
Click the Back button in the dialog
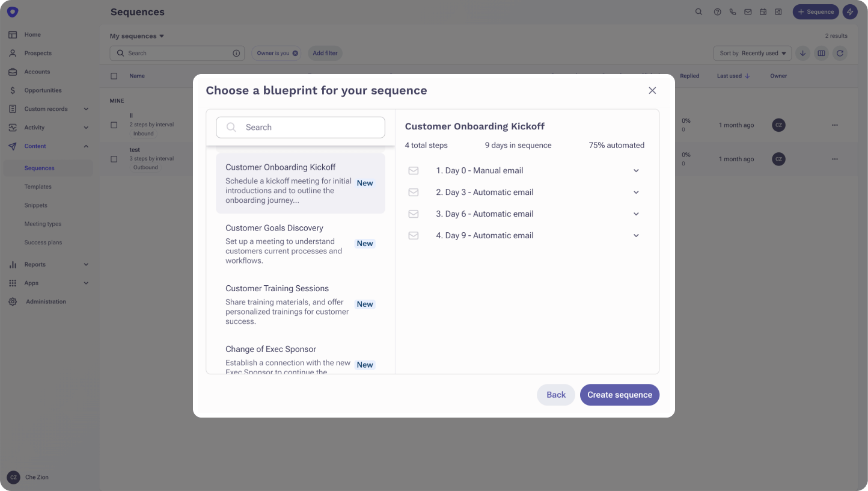point(555,395)
